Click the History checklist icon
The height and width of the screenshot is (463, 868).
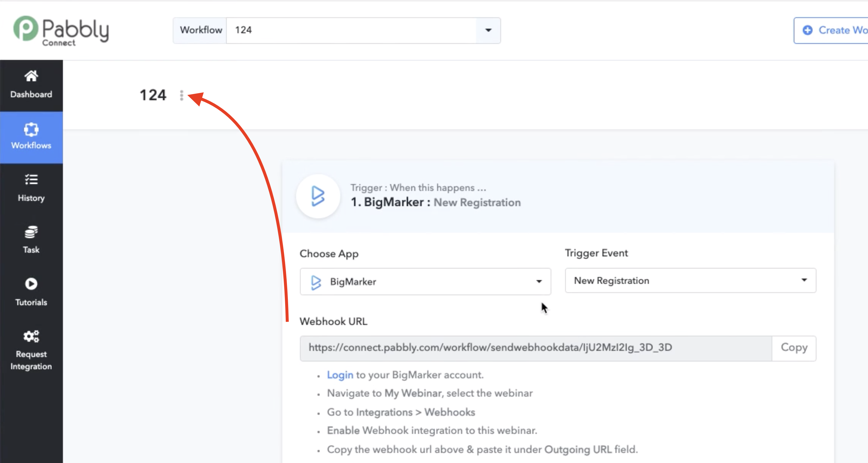click(x=31, y=180)
